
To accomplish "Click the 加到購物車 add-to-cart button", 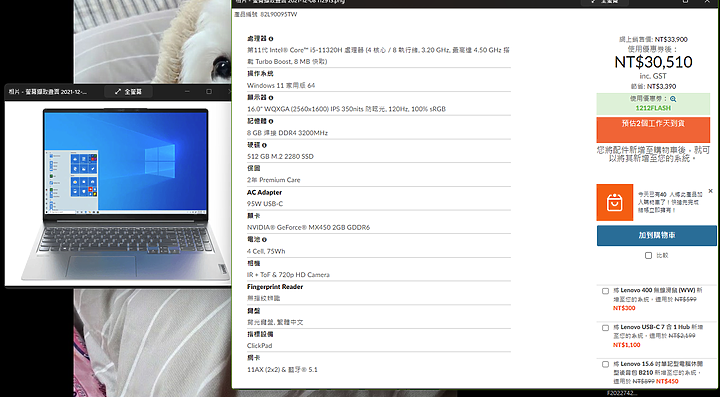I will [657, 235].
